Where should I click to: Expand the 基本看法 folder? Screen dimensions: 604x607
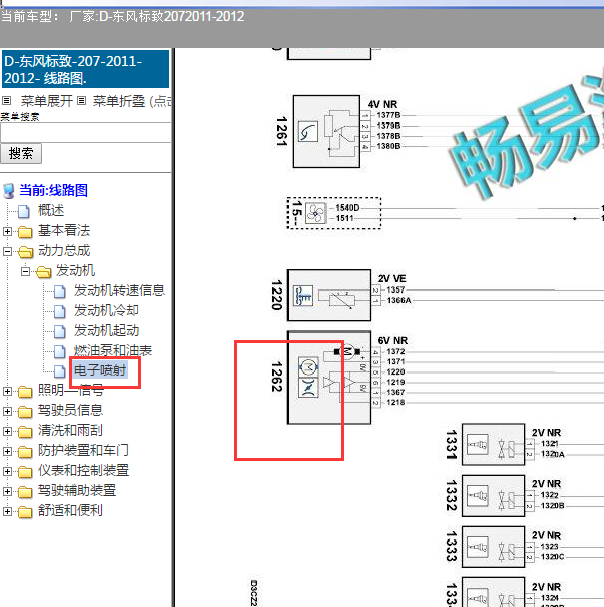coord(7,231)
